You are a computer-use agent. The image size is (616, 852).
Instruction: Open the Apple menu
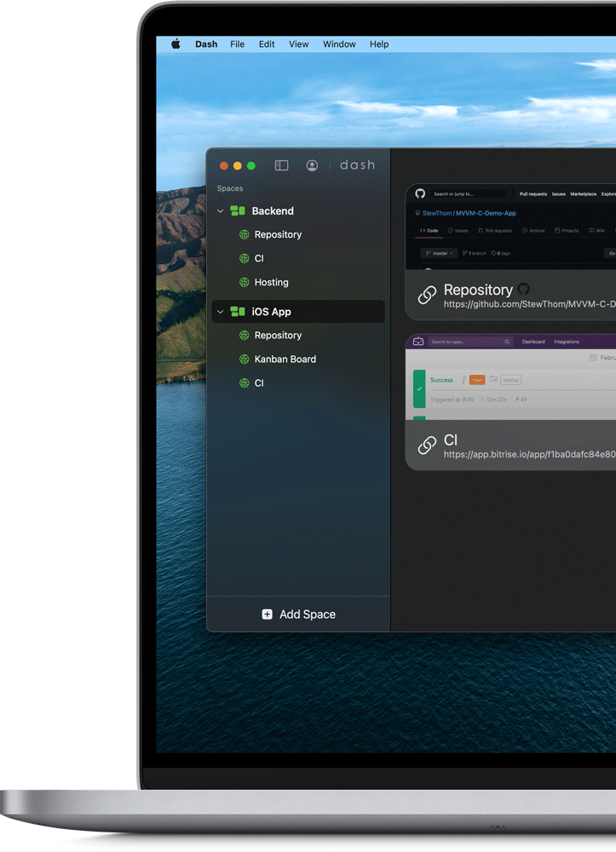coord(176,44)
